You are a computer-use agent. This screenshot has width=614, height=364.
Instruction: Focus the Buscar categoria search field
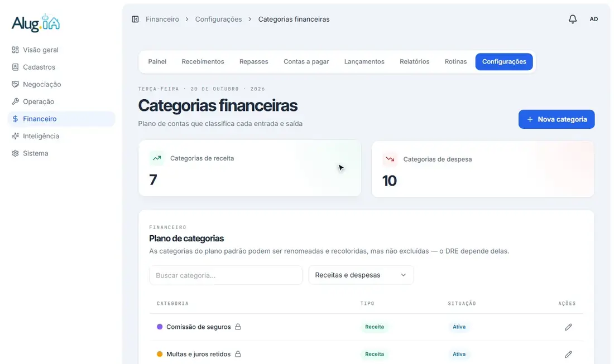(x=226, y=275)
